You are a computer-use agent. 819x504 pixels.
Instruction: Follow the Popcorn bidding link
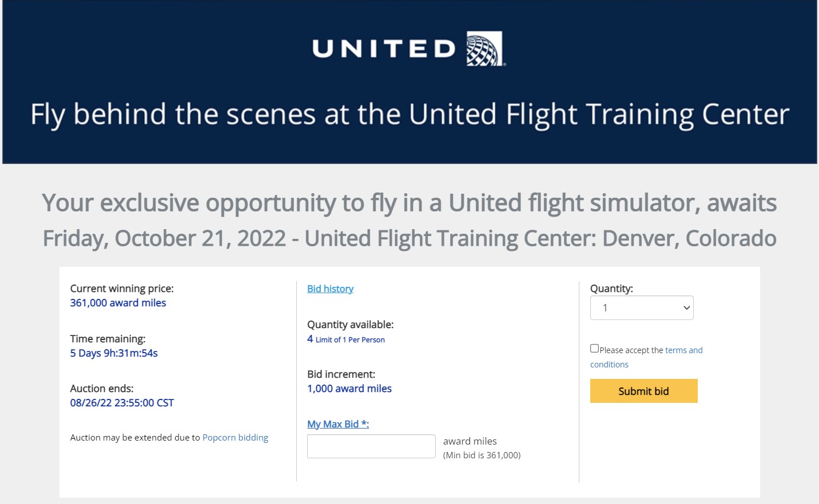235,437
